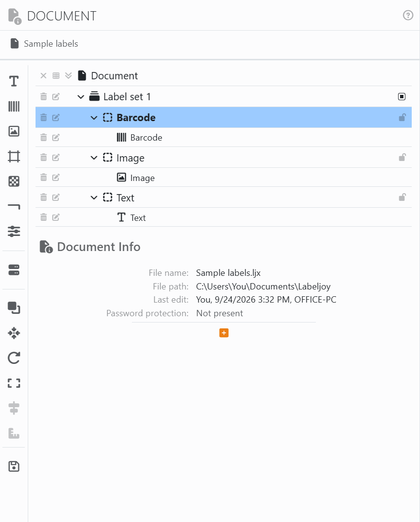Click the rotate circular arrow icon

14,358
